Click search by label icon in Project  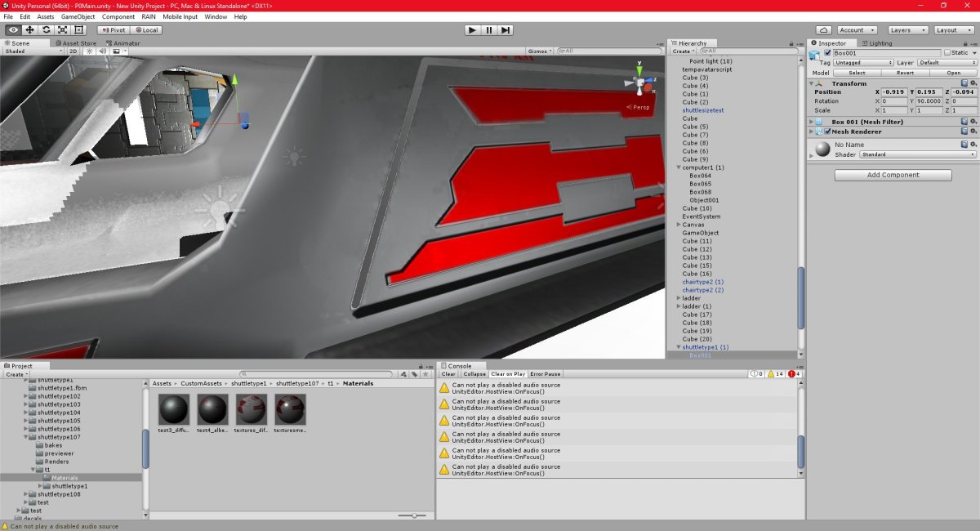(414, 374)
